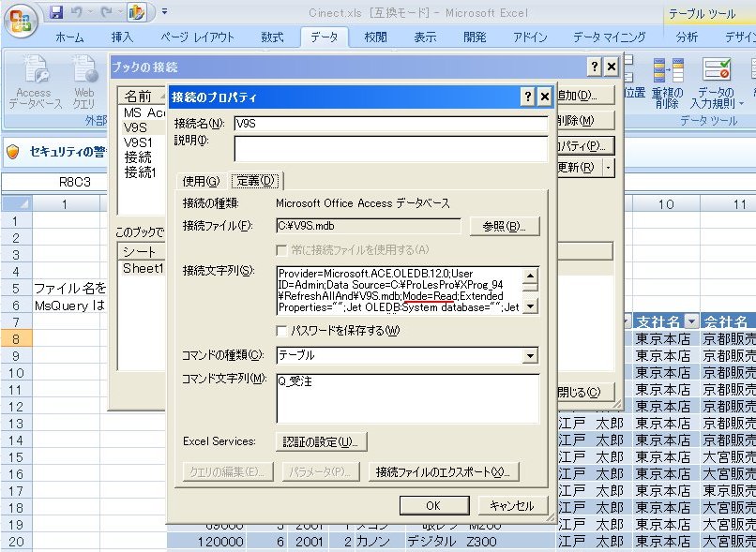Close the ブックの接続 dialog
The height and width of the screenshot is (552, 756).
[612, 67]
